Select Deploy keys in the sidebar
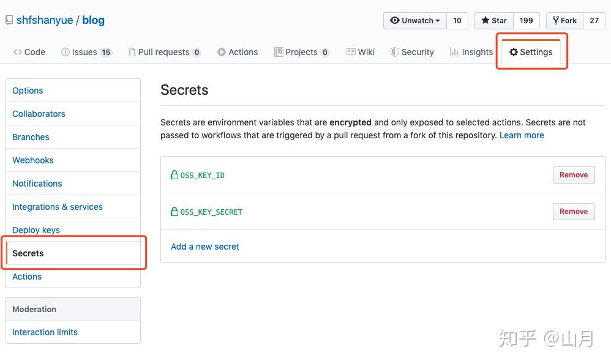Screen dimensions: 611x364 pos(36,230)
